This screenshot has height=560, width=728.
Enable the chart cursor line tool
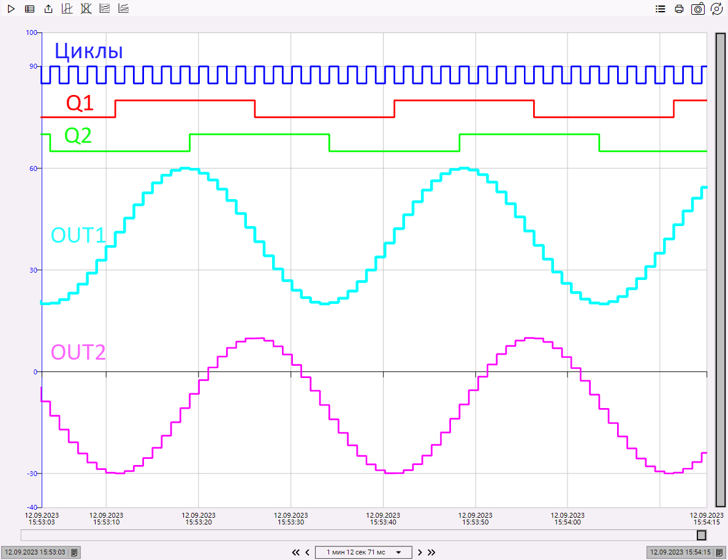(x=67, y=9)
